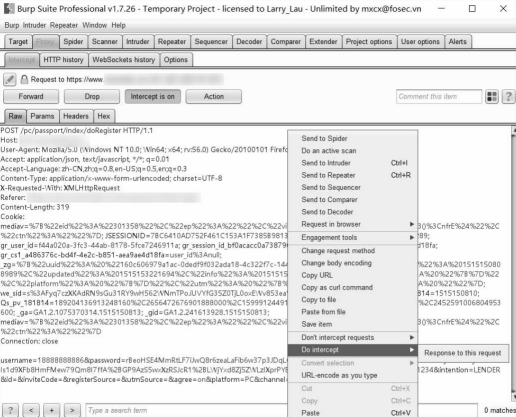Click the question mark button beside the search bar
The image size is (516, 417).
[x=10, y=410]
